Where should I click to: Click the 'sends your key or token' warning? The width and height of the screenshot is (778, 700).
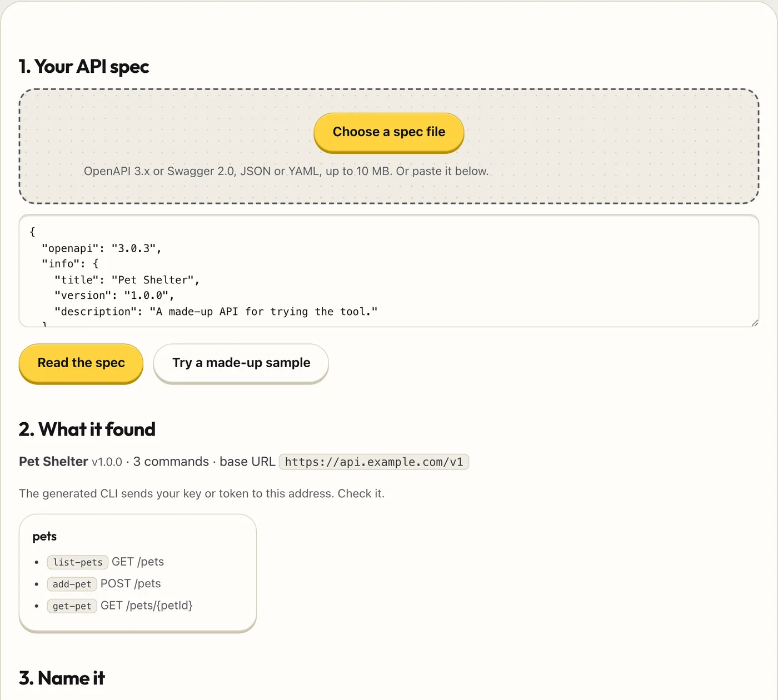[202, 493]
